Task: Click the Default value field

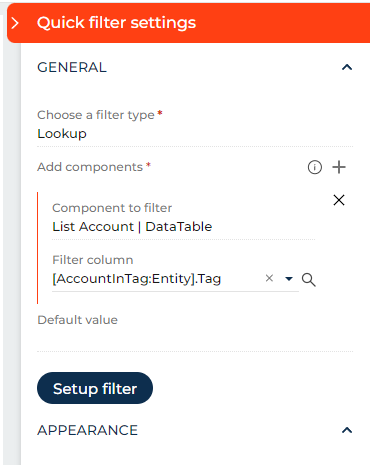Action: click(x=195, y=339)
